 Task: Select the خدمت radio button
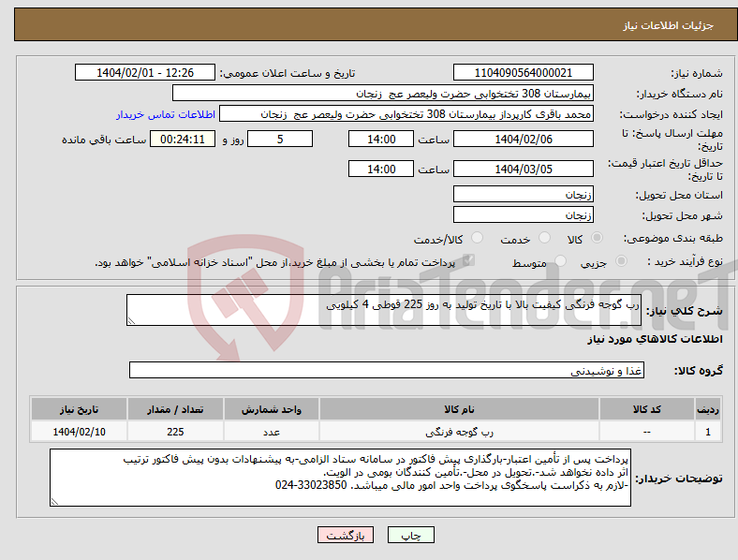pyautogui.click(x=544, y=238)
